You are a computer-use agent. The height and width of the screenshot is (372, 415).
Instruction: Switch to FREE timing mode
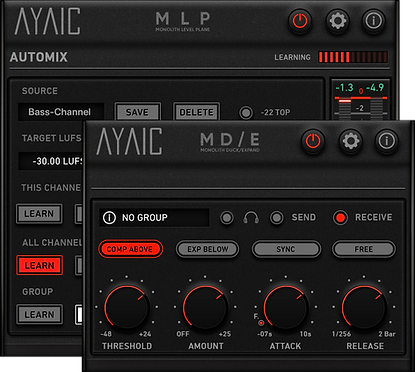pyautogui.click(x=364, y=249)
